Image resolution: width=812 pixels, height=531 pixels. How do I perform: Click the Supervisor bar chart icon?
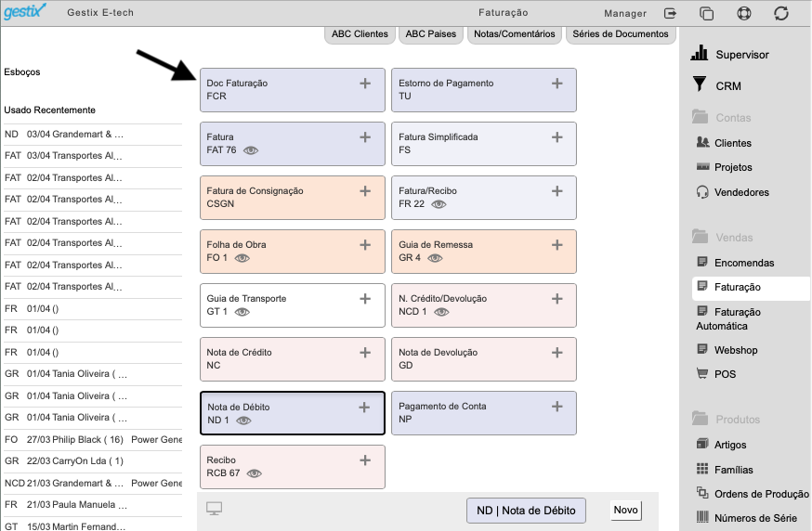[699, 53]
